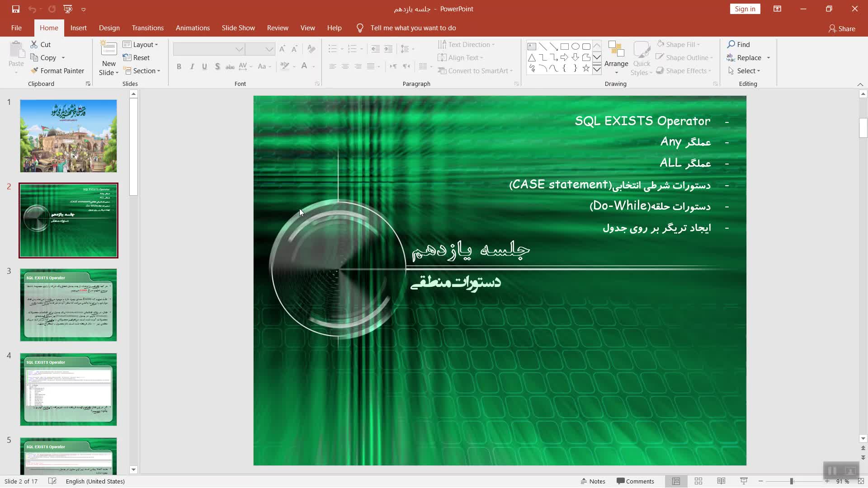Image resolution: width=868 pixels, height=488 pixels.
Task: Switch to the Animations tab
Action: [x=193, y=28]
